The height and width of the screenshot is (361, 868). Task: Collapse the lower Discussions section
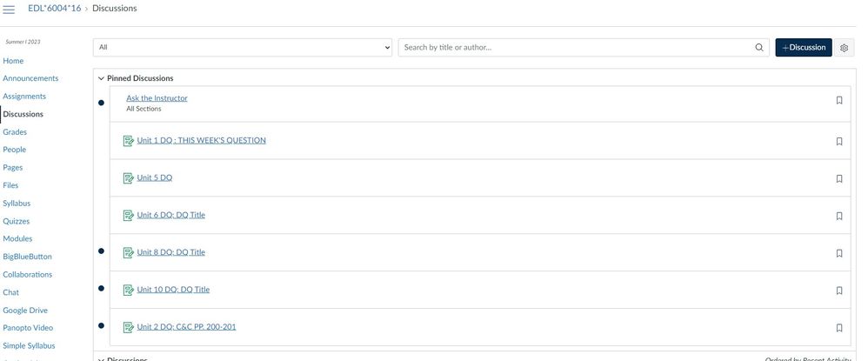pos(101,358)
